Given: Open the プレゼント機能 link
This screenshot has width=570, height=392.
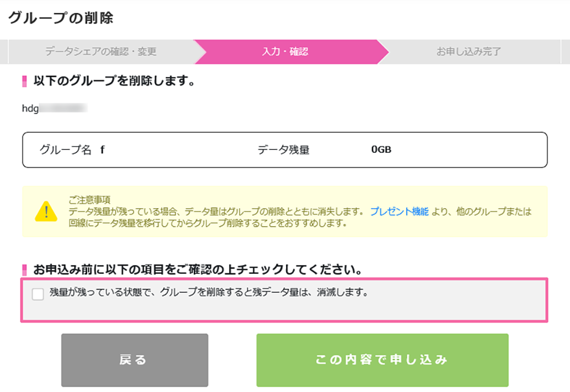Looking at the screenshot, I should 399,212.
